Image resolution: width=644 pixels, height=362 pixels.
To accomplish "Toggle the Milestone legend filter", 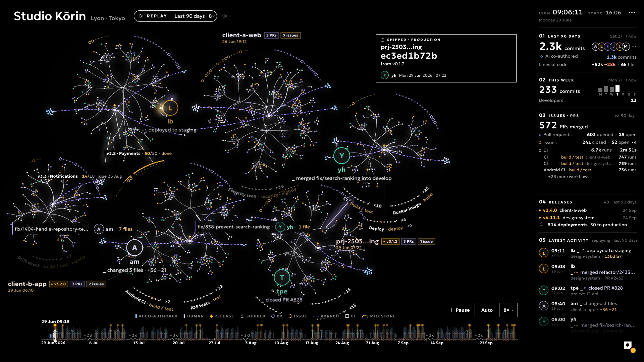I will pos(379,316).
